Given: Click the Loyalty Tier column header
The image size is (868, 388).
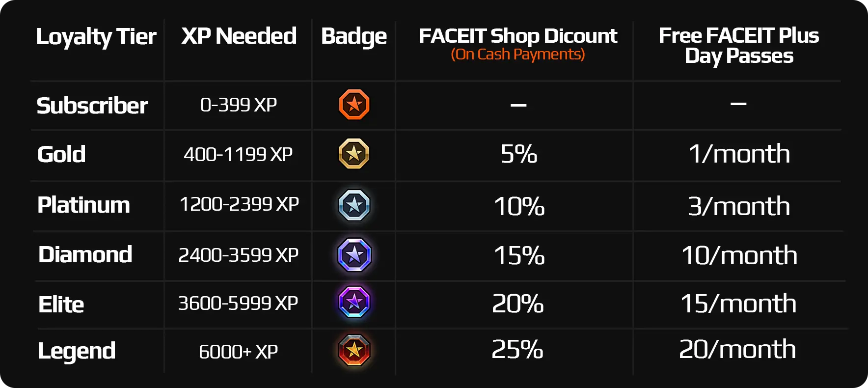Looking at the screenshot, I should tap(96, 37).
